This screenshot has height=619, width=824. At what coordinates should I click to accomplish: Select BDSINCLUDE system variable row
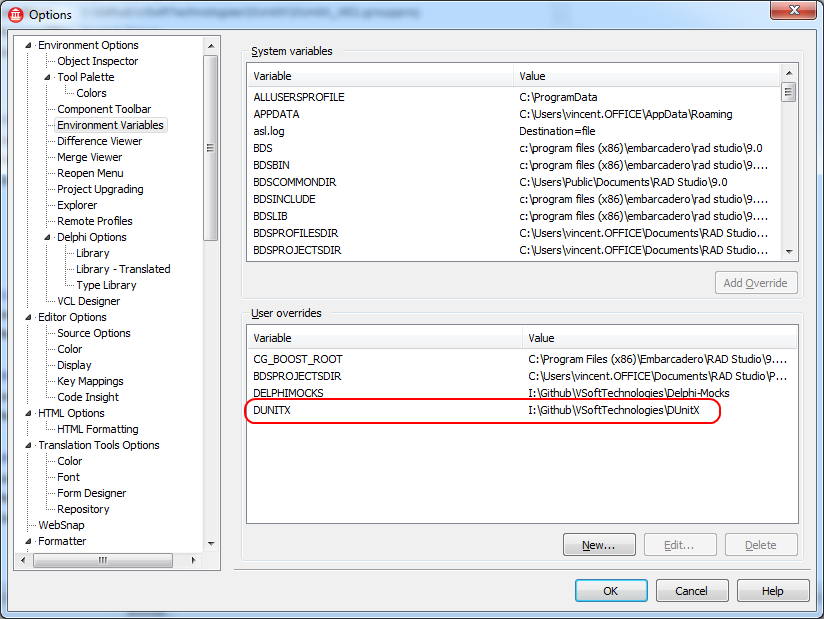tap(513, 199)
